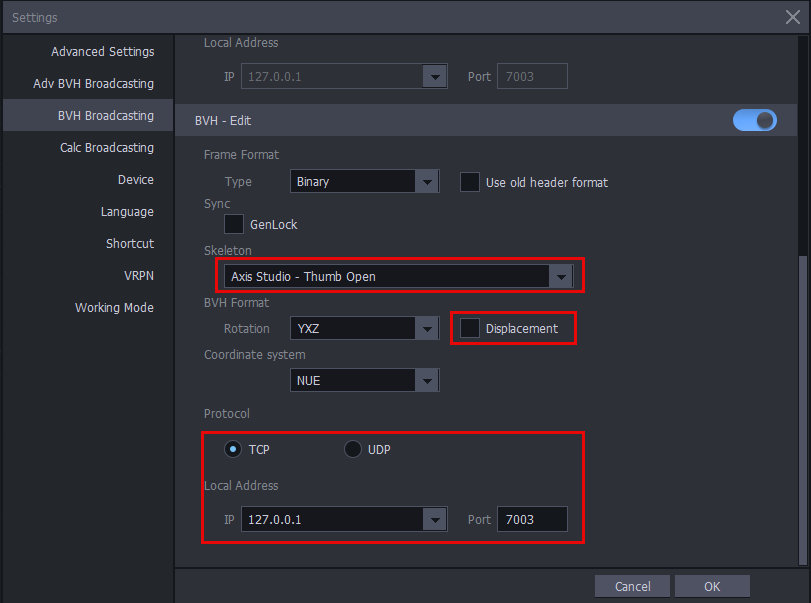Select BVH Broadcasting in sidebar

coord(88,115)
